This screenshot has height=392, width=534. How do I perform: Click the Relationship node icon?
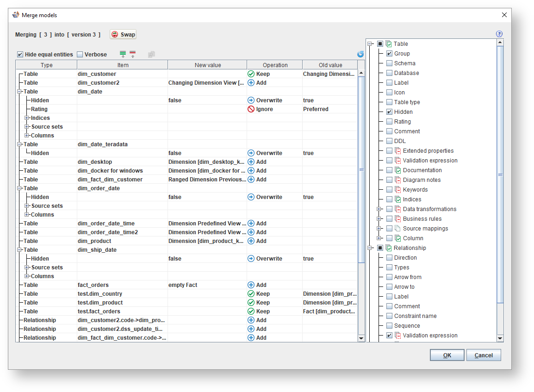tap(389, 248)
